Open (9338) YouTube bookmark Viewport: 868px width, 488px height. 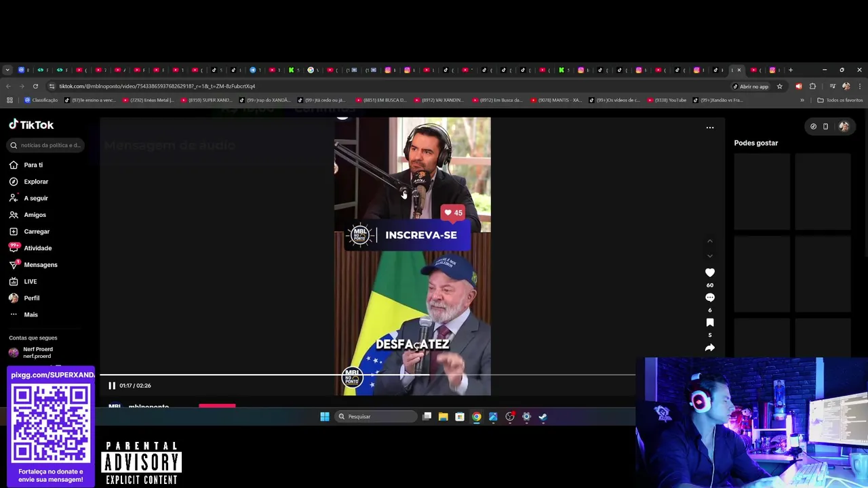click(667, 100)
